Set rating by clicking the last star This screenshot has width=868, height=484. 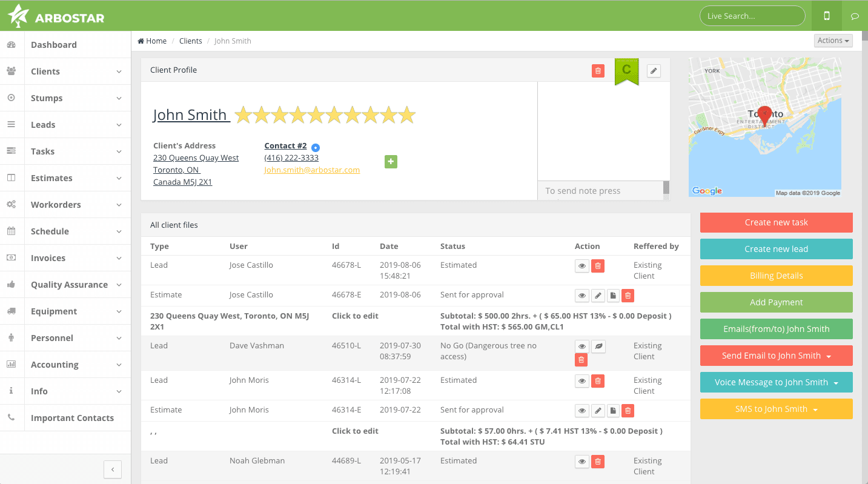tap(407, 115)
